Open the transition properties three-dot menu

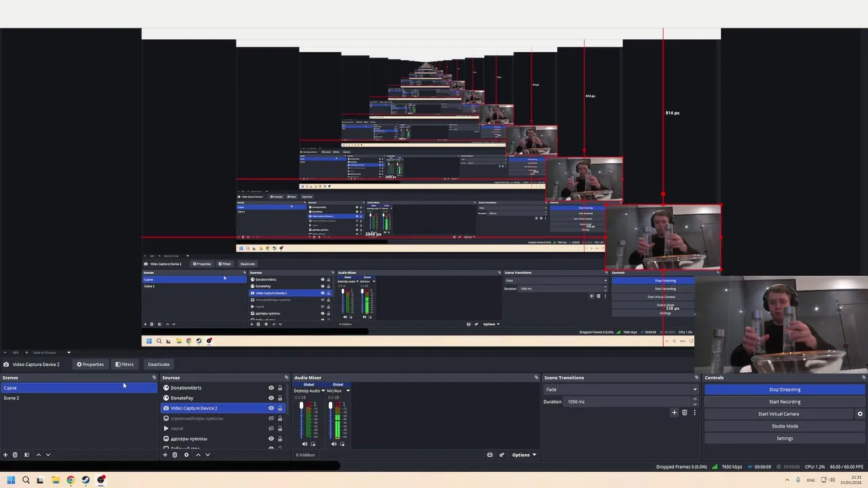click(694, 413)
